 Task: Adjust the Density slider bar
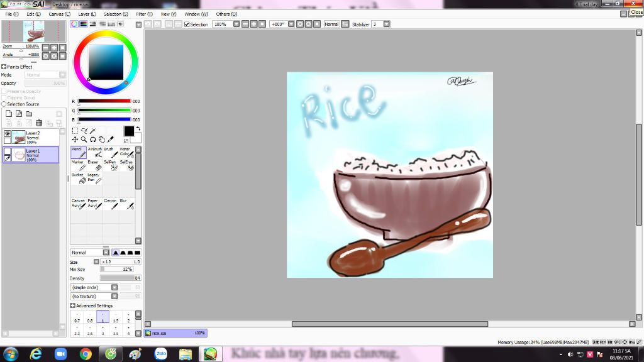(x=121, y=278)
